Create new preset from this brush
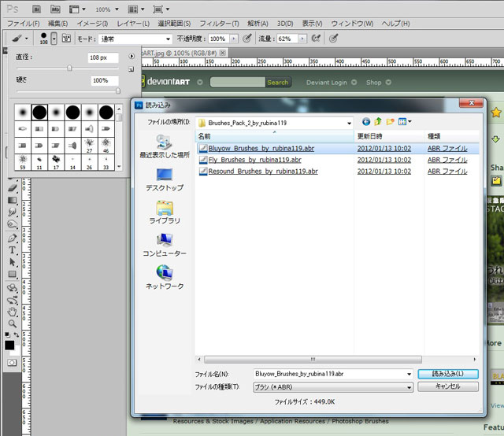Viewport: 504px width, 436px height. click(x=132, y=69)
